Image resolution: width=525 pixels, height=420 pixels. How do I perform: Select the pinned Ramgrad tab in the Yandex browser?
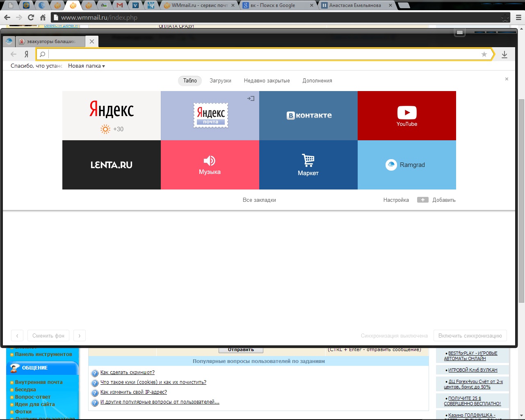click(x=9, y=41)
